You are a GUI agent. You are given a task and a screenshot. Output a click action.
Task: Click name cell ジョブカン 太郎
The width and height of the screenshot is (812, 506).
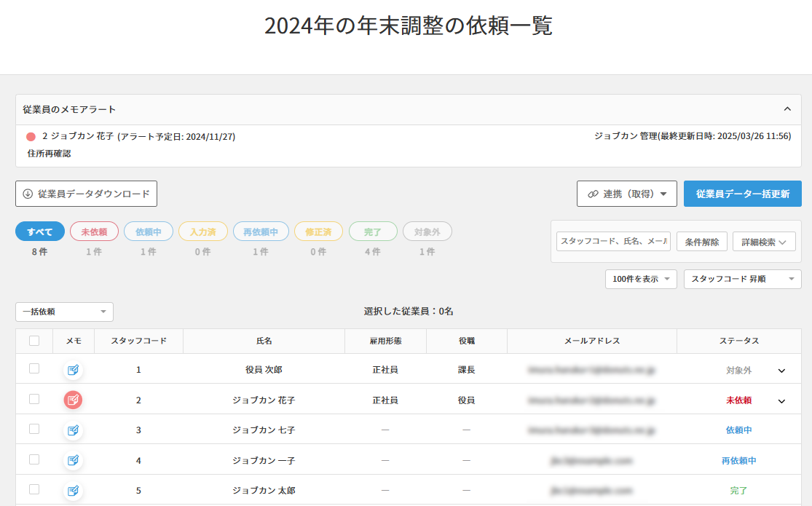pyautogui.click(x=264, y=491)
